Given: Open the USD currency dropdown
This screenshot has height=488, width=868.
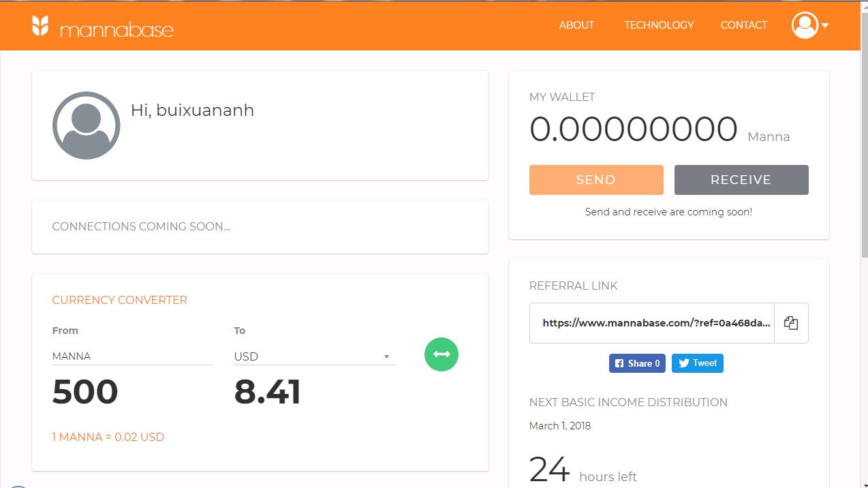Looking at the screenshot, I should click(x=314, y=356).
